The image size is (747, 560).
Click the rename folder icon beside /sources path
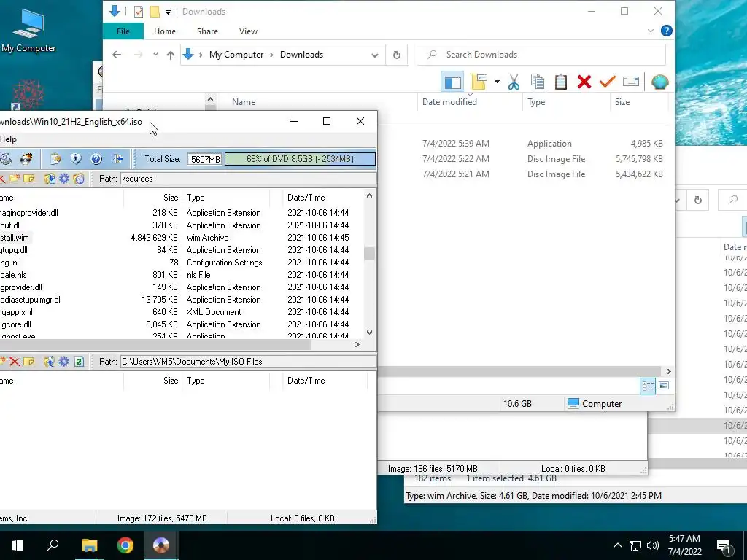coord(29,179)
